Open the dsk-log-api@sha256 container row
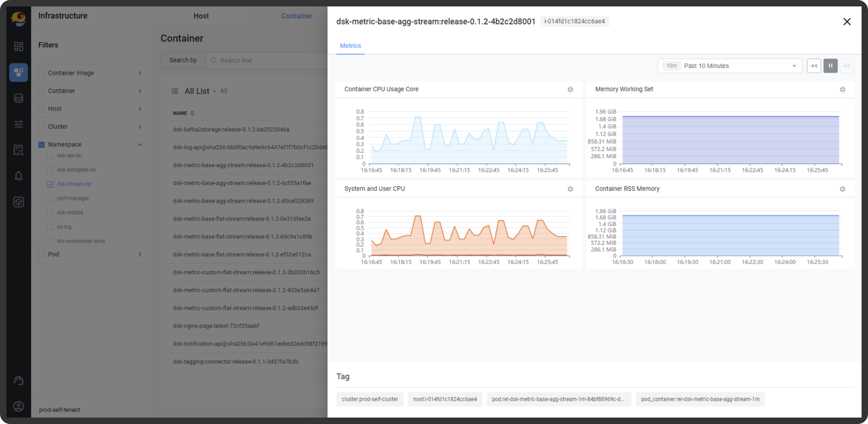 click(250, 147)
